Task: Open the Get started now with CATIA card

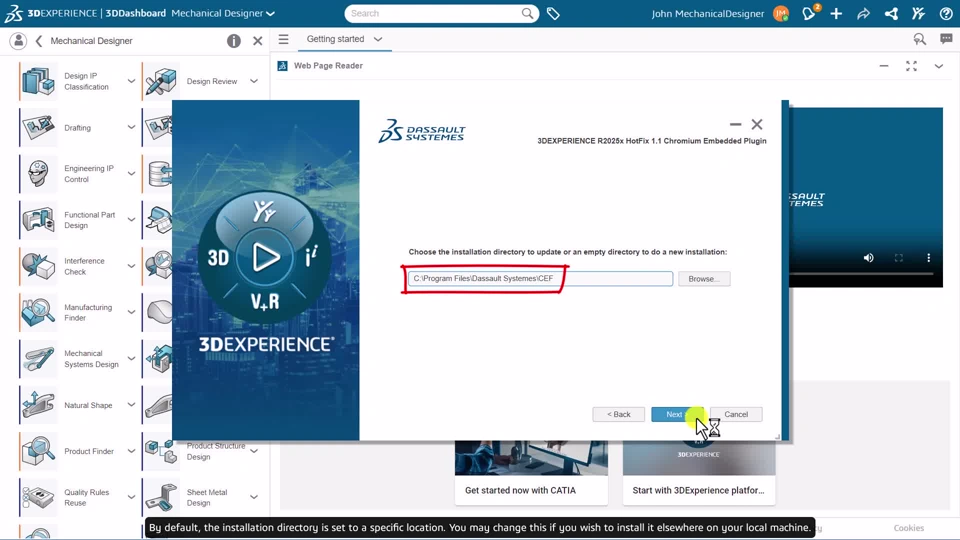Action: (x=531, y=471)
